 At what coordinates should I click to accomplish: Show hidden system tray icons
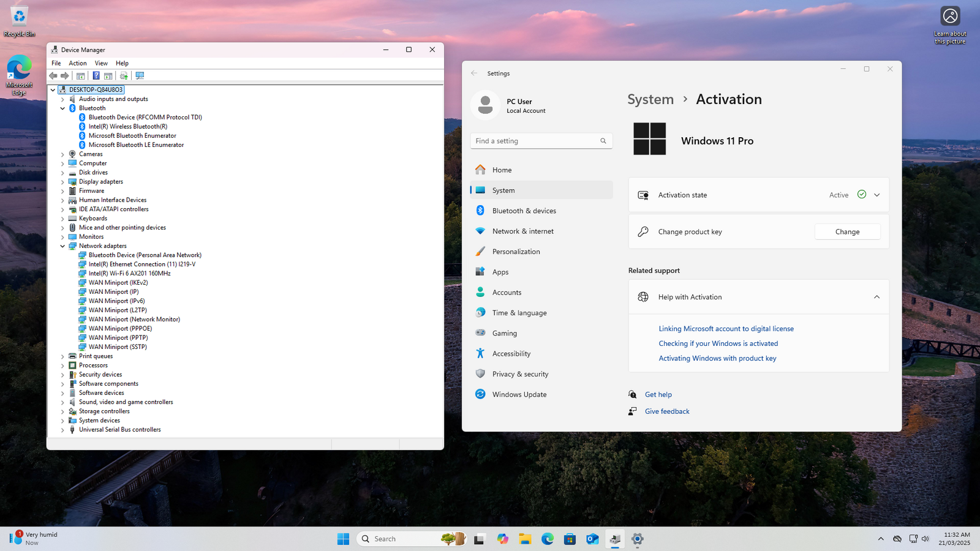(881, 539)
